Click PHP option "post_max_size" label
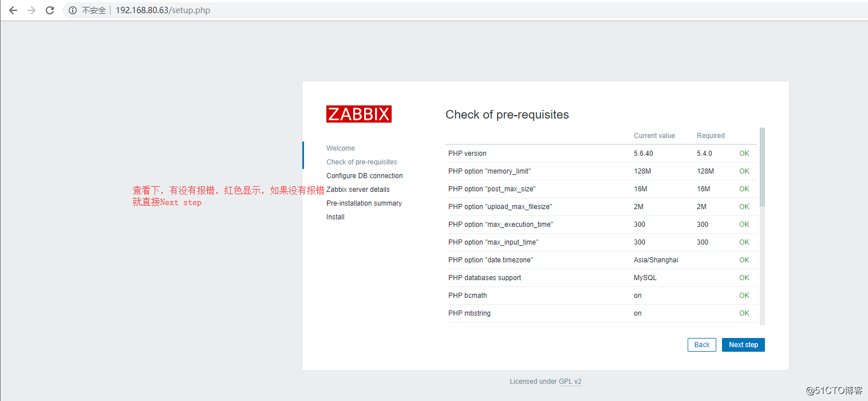Screen dimensions: 868x401 pos(492,189)
